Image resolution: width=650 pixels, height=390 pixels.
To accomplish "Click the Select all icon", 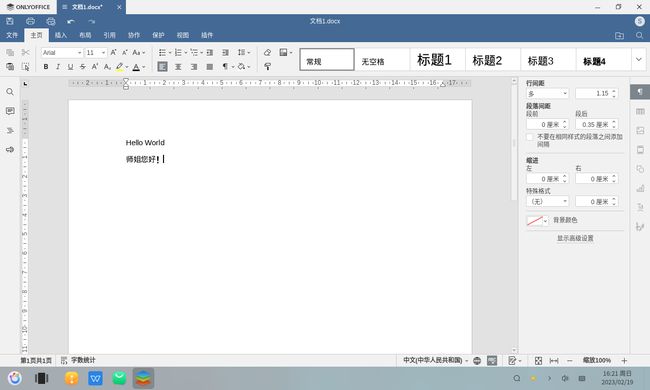I will point(25,66).
